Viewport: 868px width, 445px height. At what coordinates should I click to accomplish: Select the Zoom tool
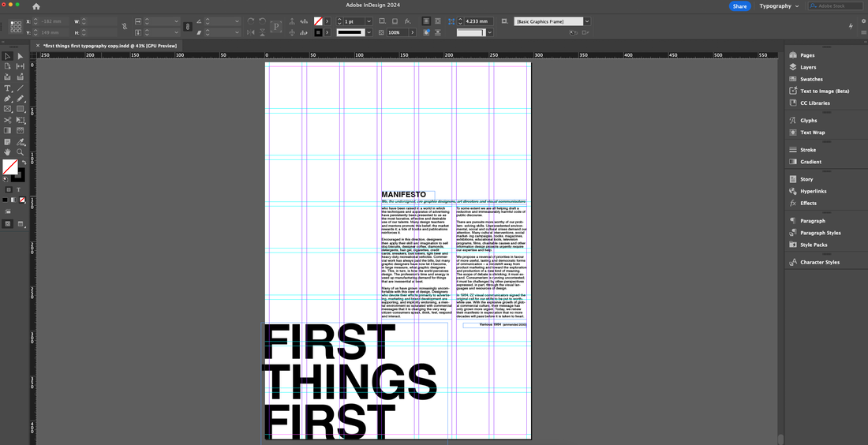(x=21, y=152)
